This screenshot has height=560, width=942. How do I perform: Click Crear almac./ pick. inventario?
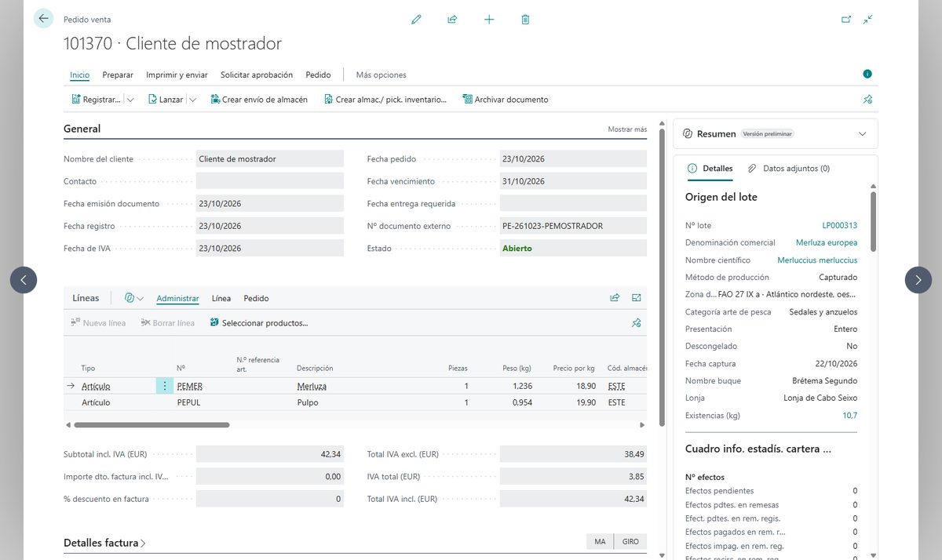[385, 100]
